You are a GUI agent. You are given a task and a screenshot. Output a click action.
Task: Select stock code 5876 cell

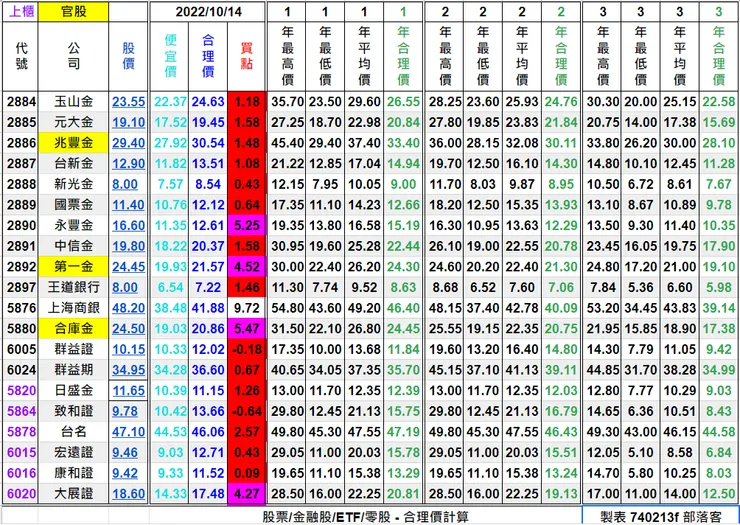point(21,308)
